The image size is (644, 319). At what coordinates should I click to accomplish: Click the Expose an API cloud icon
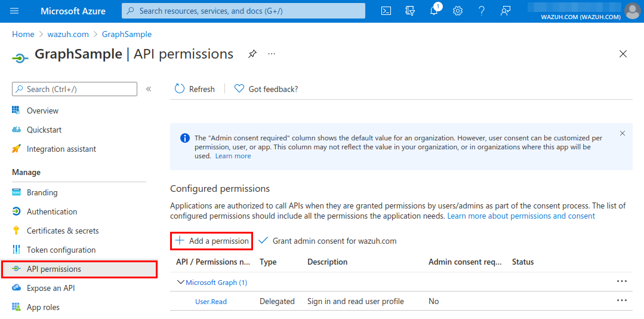[x=17, y=288]
